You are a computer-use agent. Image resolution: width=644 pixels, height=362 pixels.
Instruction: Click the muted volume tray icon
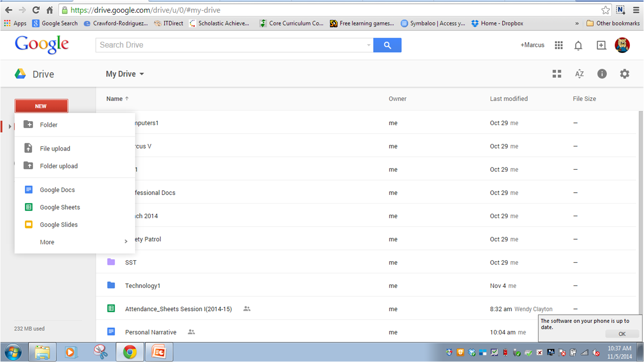(596, 353)
